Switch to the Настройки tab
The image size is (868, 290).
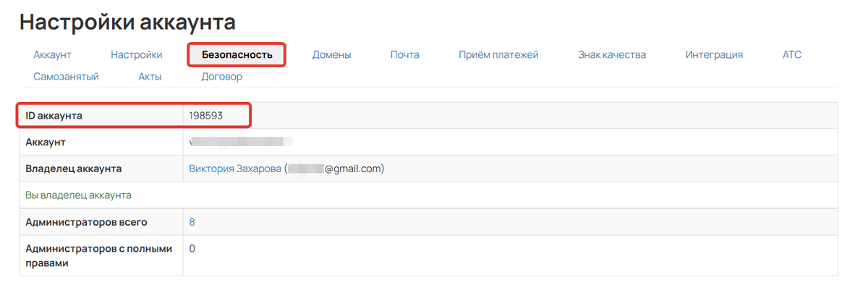(136, 54)
